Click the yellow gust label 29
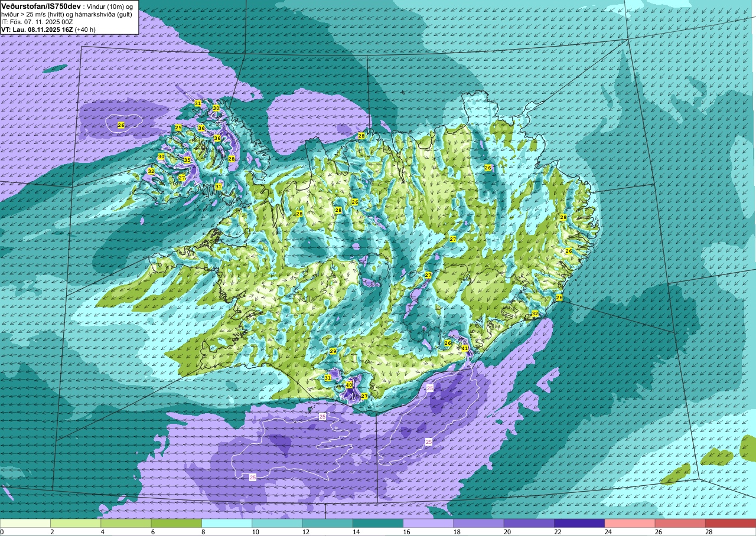Screen dimensions: 756x536 [x=333, y=352]
